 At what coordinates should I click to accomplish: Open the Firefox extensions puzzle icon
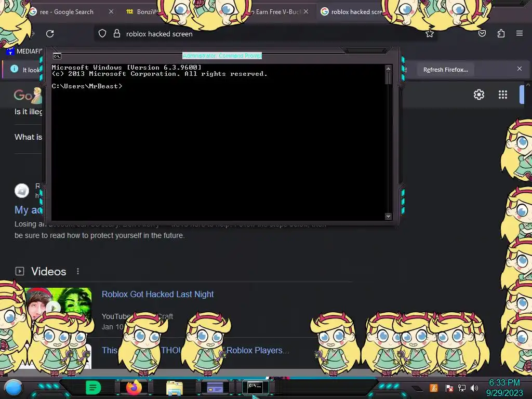coord(501,33)
